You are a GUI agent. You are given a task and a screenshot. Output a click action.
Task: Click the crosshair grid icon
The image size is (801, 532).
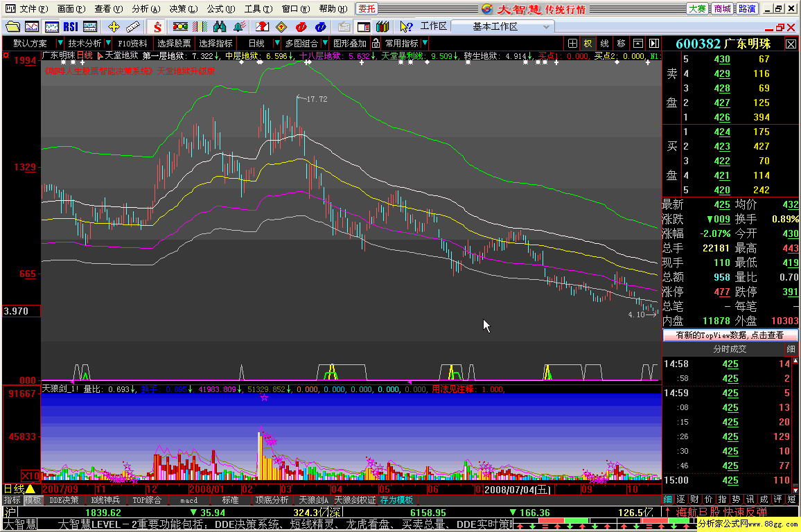tap(572, 44)
